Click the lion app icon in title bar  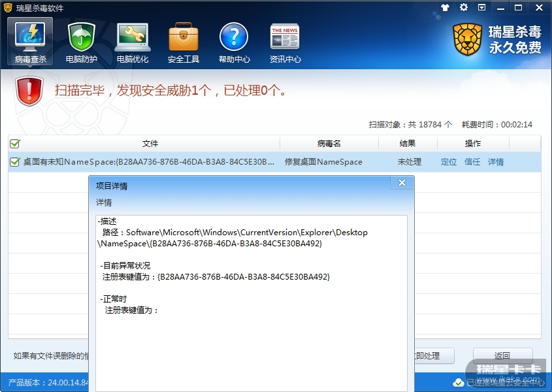point(8,7)
